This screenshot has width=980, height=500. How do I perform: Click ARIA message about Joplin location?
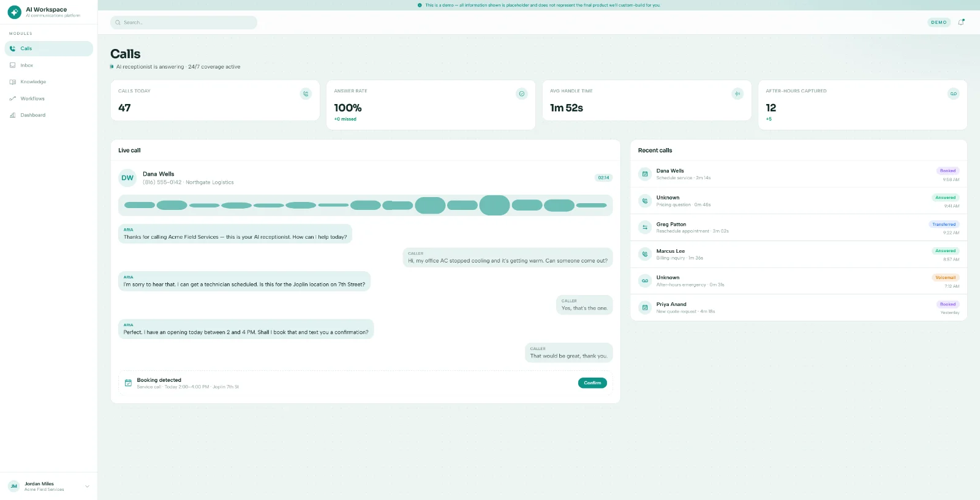[x=244, y=282]
